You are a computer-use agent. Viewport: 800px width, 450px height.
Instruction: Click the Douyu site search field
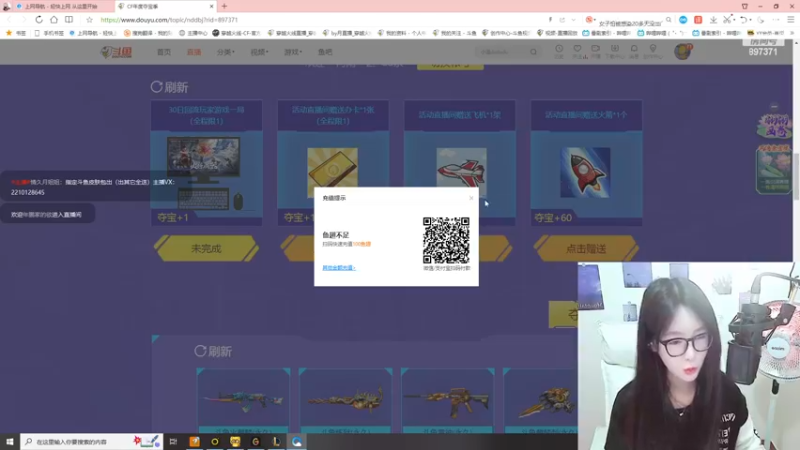pos(502,52)
